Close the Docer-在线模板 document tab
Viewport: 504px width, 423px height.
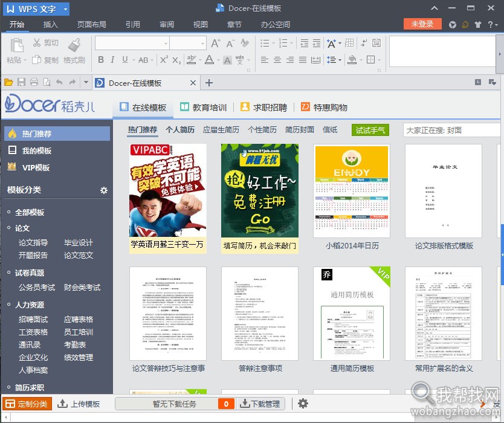(x=193, y=83)
